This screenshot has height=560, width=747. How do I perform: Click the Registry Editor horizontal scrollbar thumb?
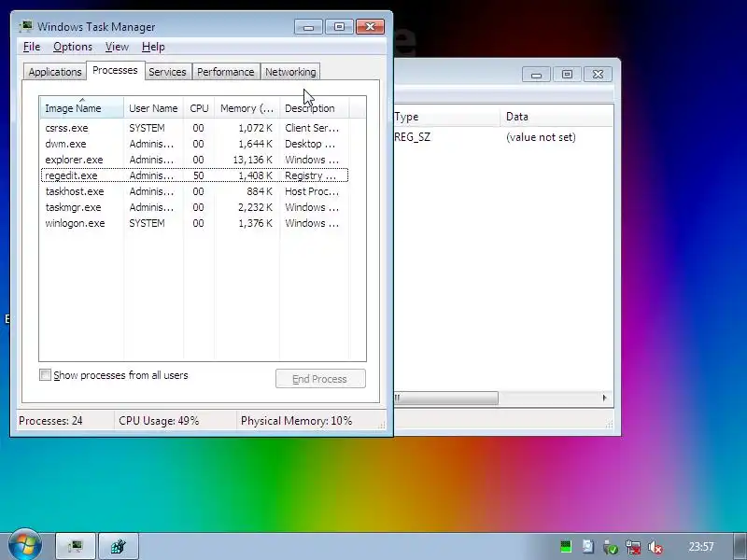click(x=446, y=398)
